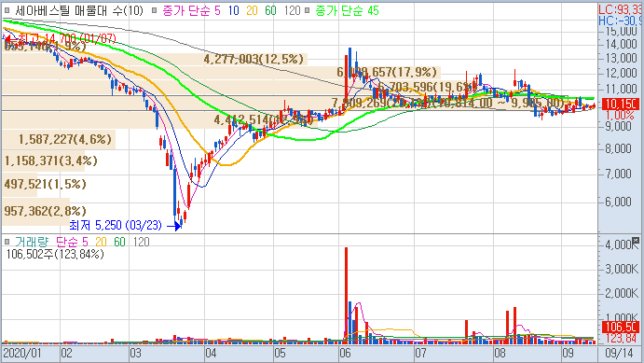The image size is (644, 363).
Task: Select the green 종가 단순 45 label
Action: coord(348,10)
